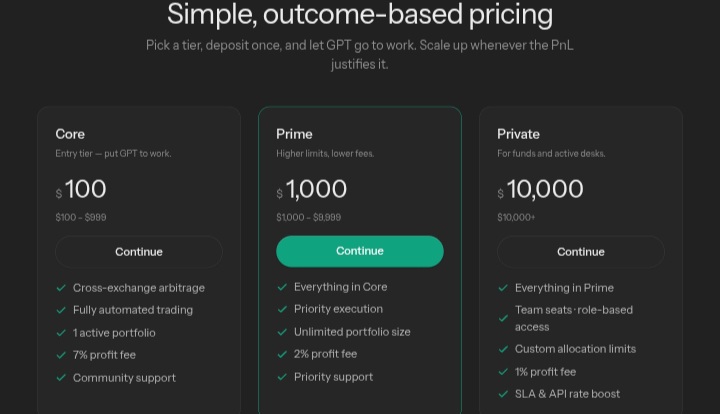Click the $100 Core price
This screenshot has width=720, height=414.
pos(81,189)
